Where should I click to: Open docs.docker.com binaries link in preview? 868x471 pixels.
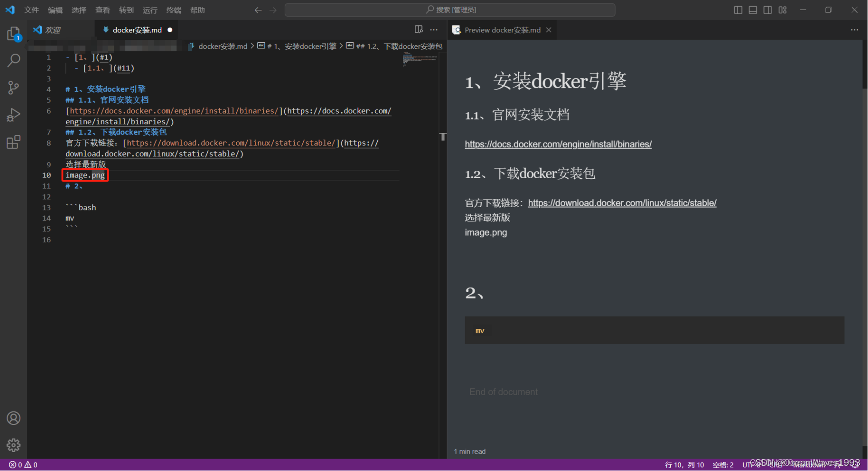[x=558, y=144]
